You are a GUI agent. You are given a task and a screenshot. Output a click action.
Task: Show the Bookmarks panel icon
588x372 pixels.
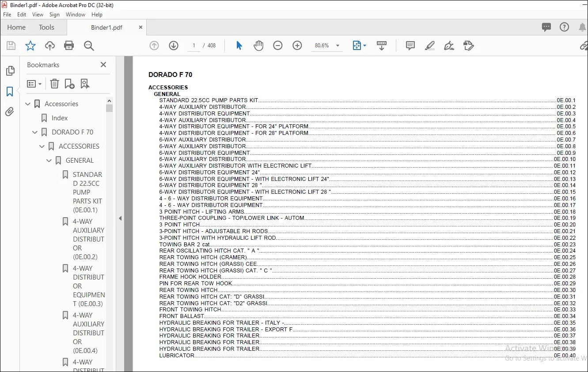pos(10,92)
